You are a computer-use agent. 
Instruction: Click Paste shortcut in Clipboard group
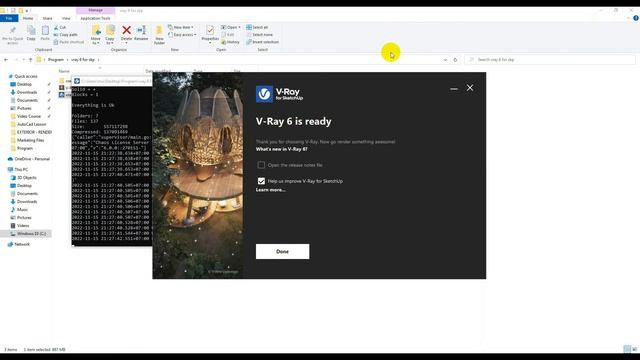69,42
